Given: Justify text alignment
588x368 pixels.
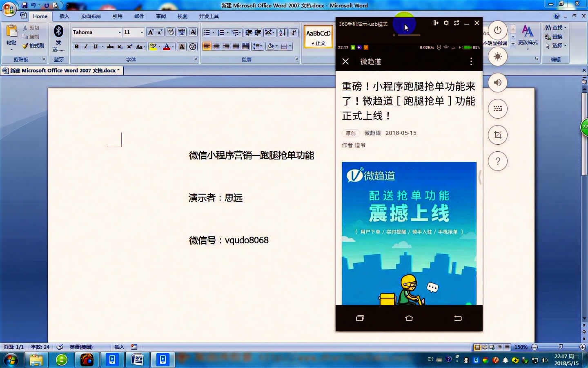Looking at the screenshot, I should tap(236, 46).
